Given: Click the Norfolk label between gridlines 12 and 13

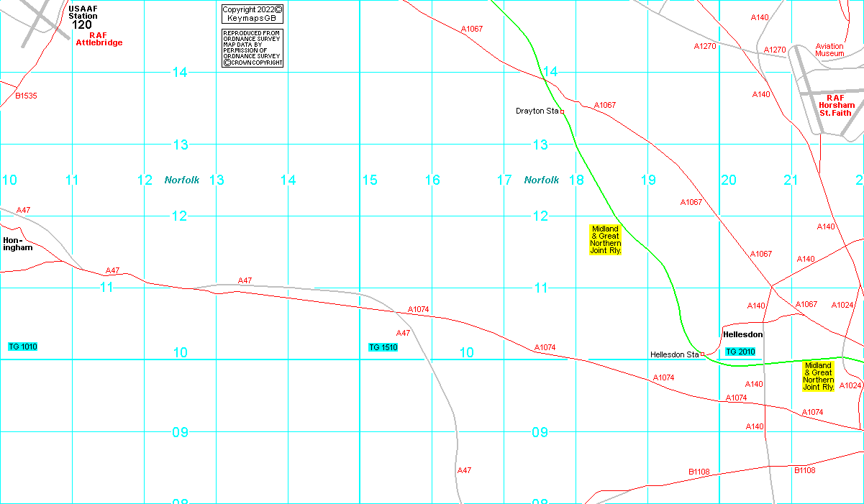Looking at the screenshot, I should pyautogui.click(x=182, y=180).
